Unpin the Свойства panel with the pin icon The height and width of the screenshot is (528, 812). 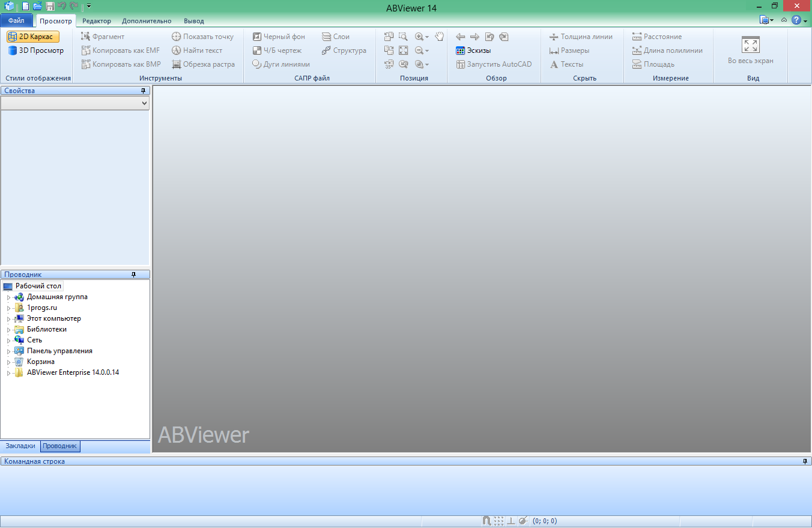click(x=144, y=90)
